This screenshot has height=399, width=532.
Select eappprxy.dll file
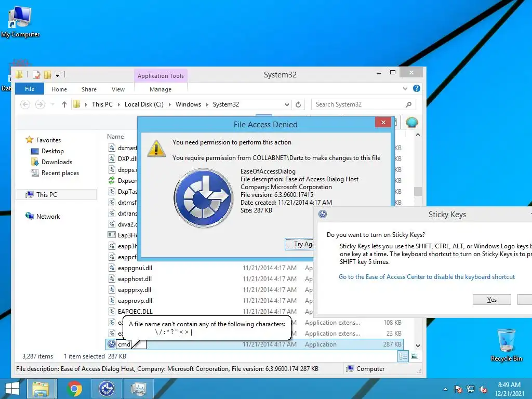(135, 290)
